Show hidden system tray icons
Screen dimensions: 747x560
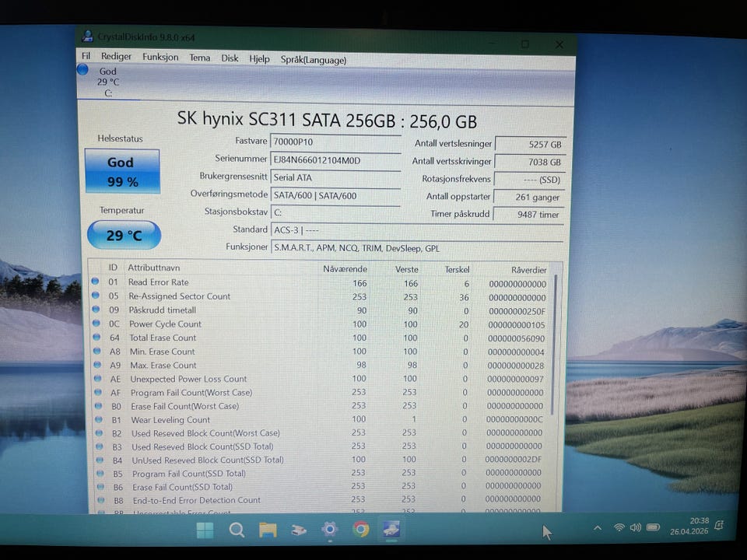pos(598,527)
